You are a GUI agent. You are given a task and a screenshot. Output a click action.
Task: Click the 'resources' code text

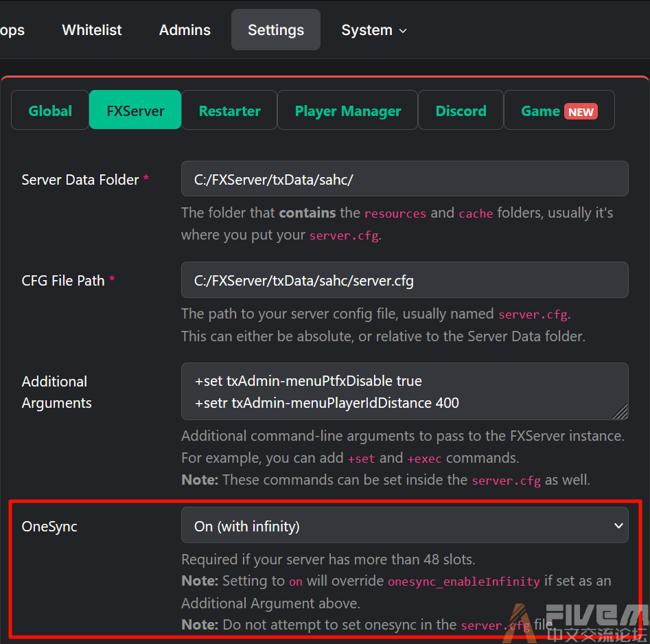[395, 214]
